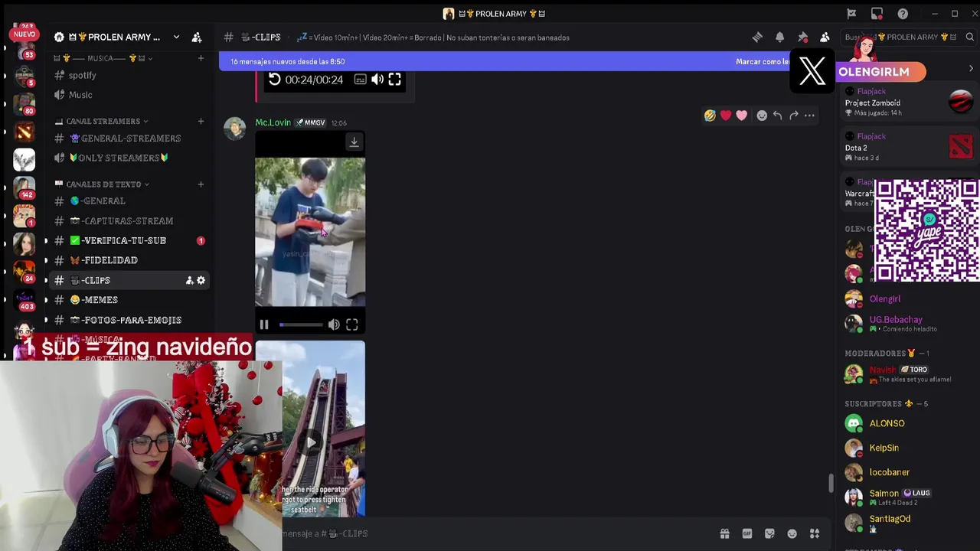980x551 pixels.
Task: Show pinned messages pin icon
Action: tap(802, 37)
